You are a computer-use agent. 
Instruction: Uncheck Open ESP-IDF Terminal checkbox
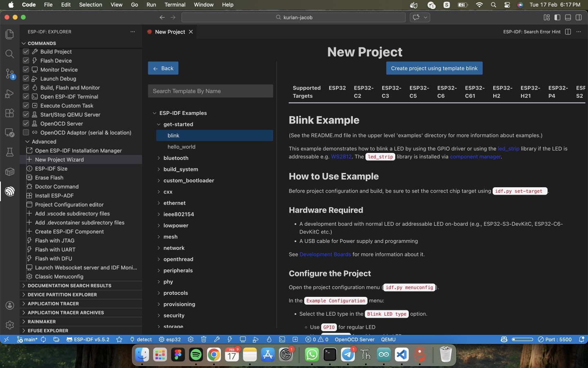coord(26,96)
